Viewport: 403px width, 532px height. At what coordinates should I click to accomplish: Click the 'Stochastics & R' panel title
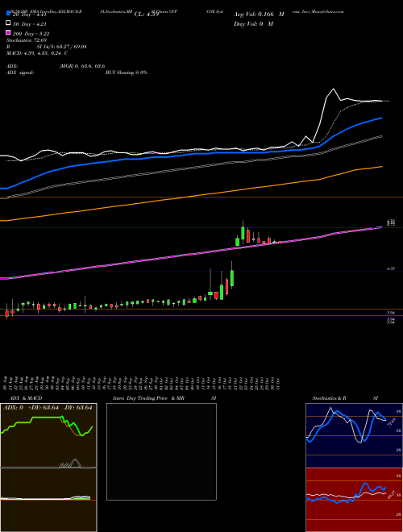coord(329,398)
